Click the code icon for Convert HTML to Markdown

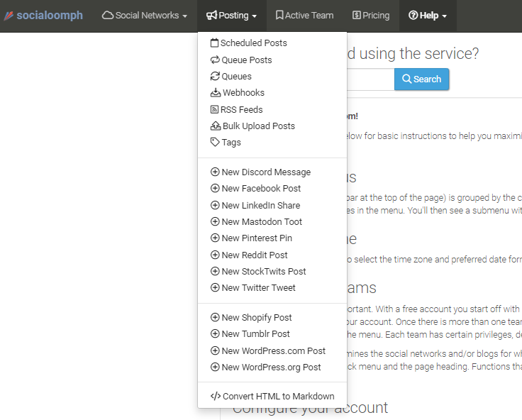pyautogui.click(x=216, y=397)
